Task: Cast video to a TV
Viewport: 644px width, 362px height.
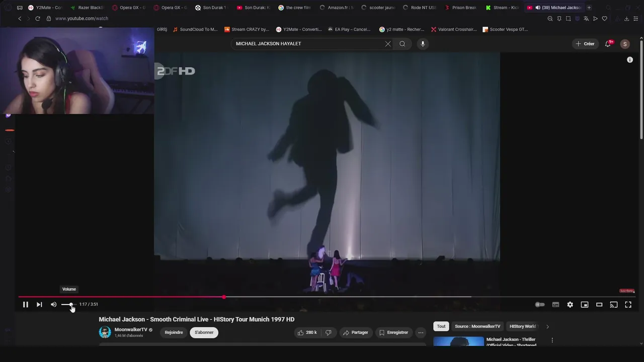Action: pyautogui.click(x=614, y=304)
